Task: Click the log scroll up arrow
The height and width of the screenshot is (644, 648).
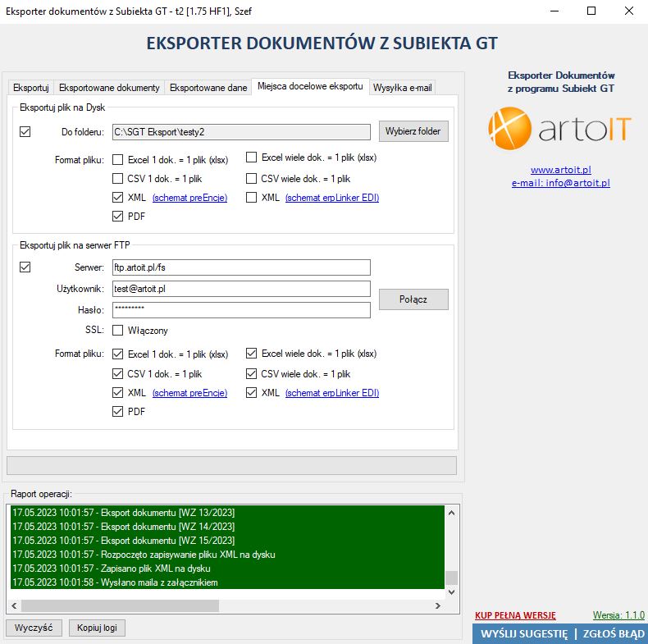Action: pyautogui.click(x=451, y=513)
